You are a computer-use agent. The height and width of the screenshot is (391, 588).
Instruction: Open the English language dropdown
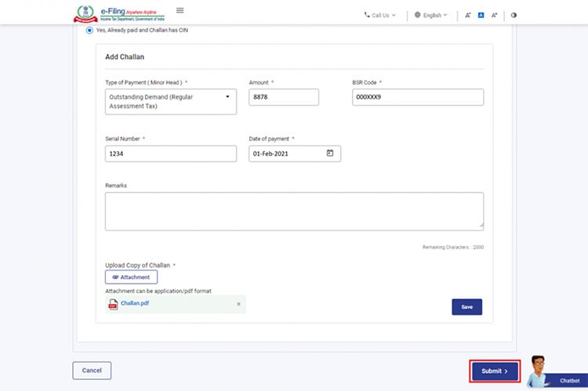[431, 15]
